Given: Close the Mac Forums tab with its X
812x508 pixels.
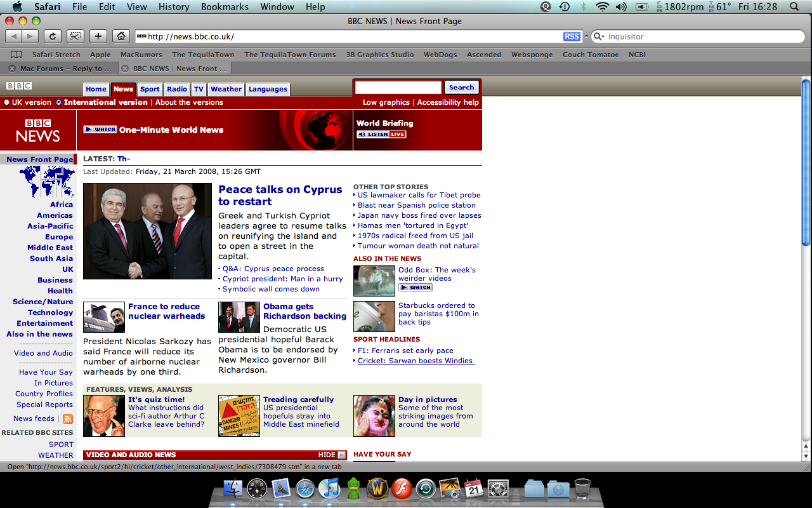Looking at the screenshot, I should (12, 69).
